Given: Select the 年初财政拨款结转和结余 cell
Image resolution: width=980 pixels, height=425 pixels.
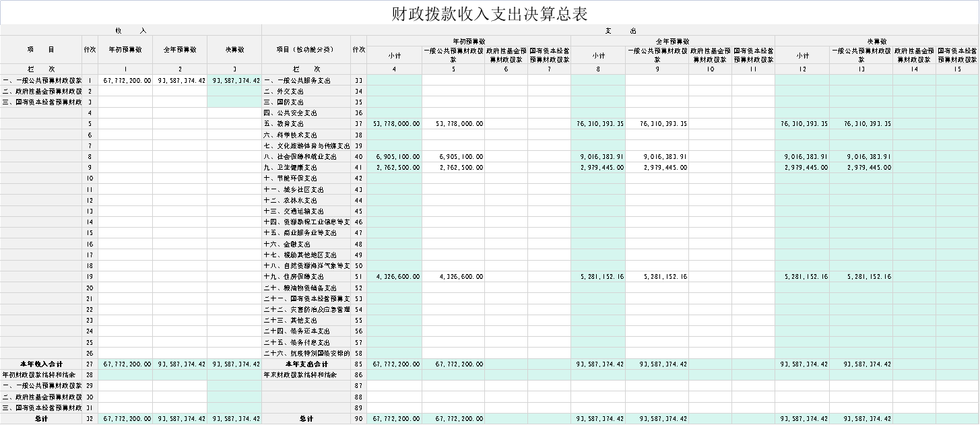Looking at the screenshot, I should pos(41,374).
